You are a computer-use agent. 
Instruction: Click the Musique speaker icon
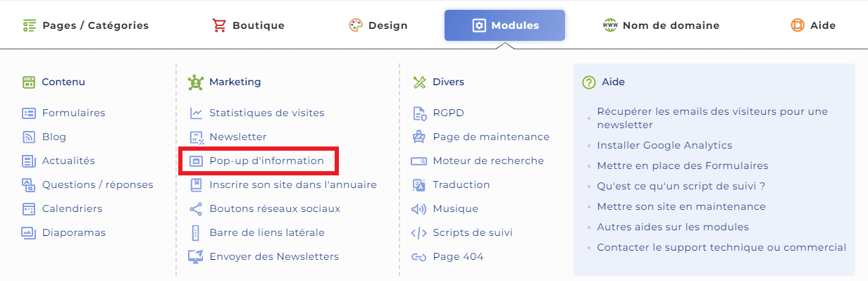coord(419,208)
